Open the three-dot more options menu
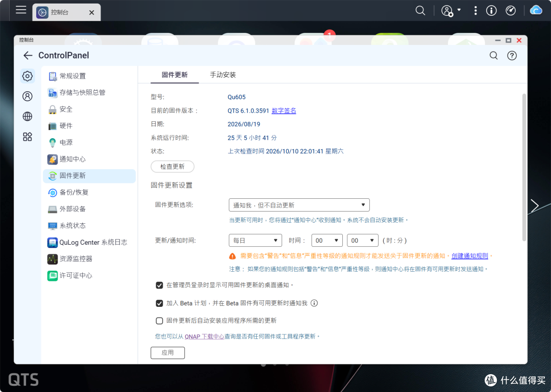Image resolution: width=551 pixels, height=392 pixels. 475,11
